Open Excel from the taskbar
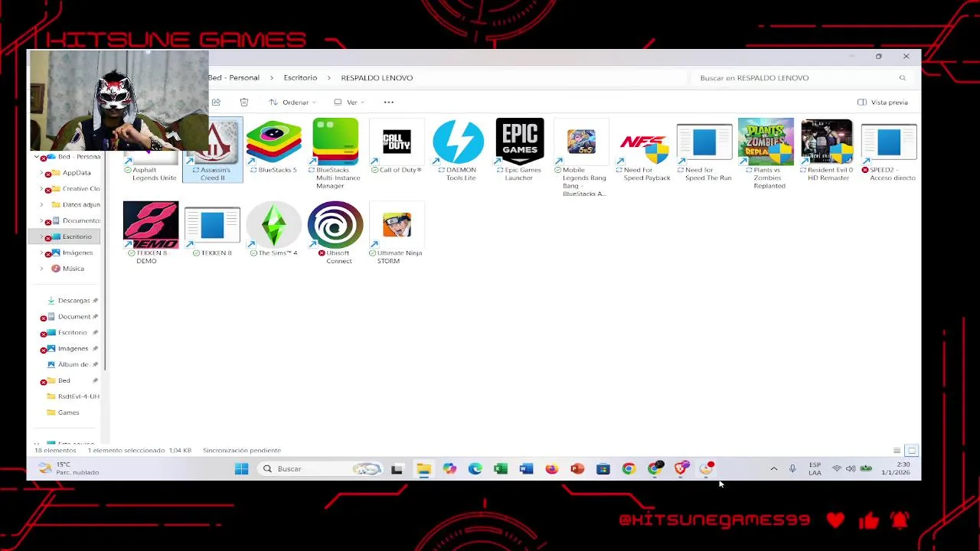980x551 pixels. point(501,468)
